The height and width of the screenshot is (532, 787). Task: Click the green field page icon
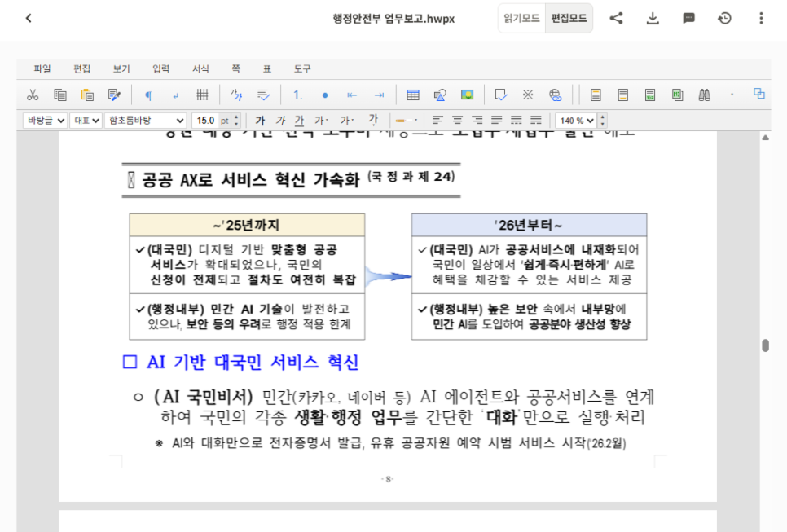coord(677,95)
